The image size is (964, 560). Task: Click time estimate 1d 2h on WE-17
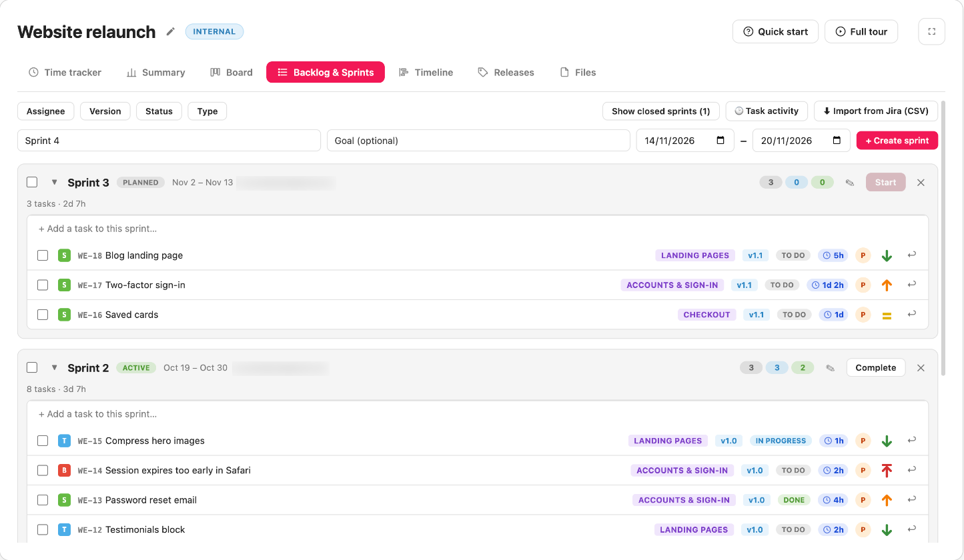point(827,285)
